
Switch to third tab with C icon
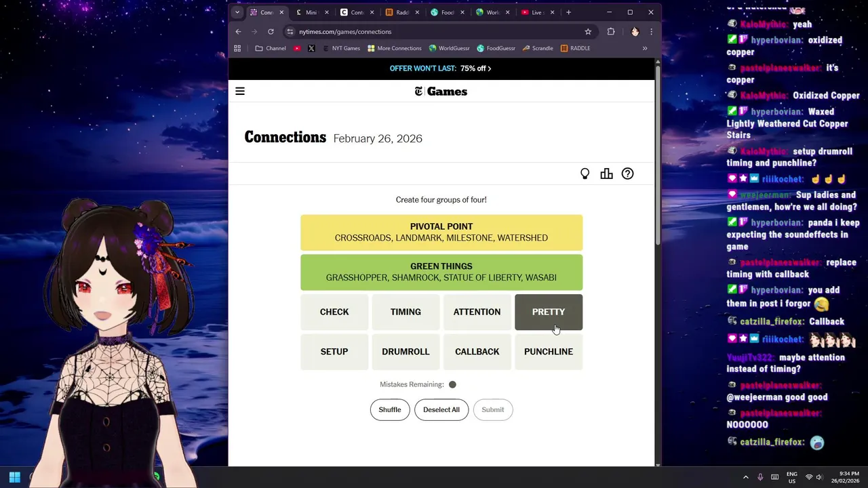[x=357, y=12]
